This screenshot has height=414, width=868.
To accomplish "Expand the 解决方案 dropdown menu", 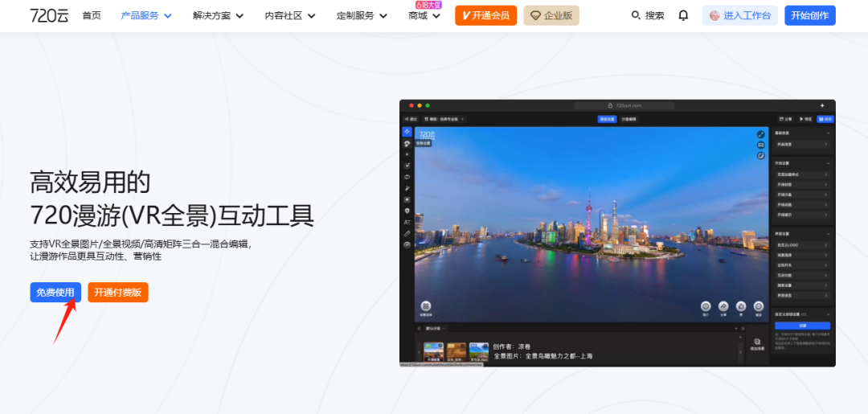I will click(218, 15).
